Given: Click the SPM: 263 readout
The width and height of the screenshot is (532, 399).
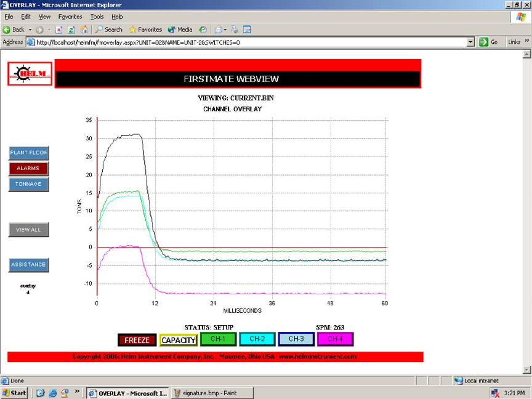Looking at the screenshot, I should 330,328.
